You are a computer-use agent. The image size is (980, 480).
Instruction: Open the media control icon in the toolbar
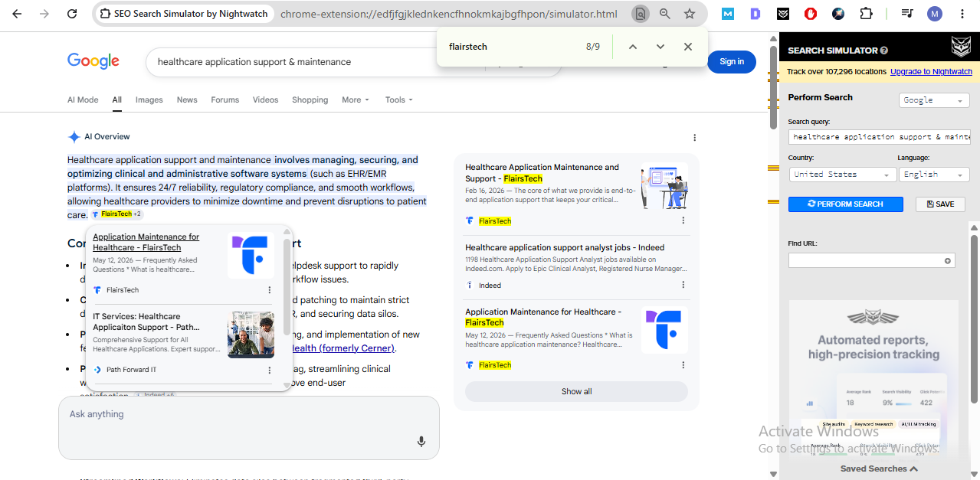[x=907, y=14]
